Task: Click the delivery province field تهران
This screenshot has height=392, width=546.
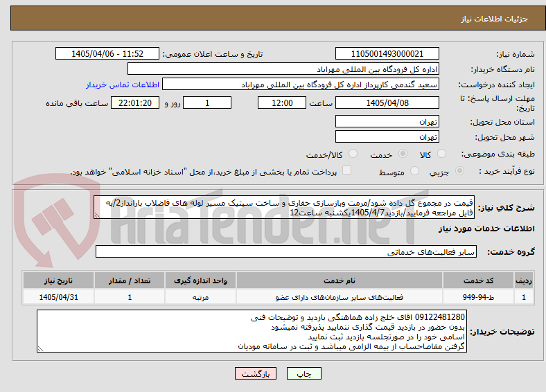Action: (x=387, y=121)
